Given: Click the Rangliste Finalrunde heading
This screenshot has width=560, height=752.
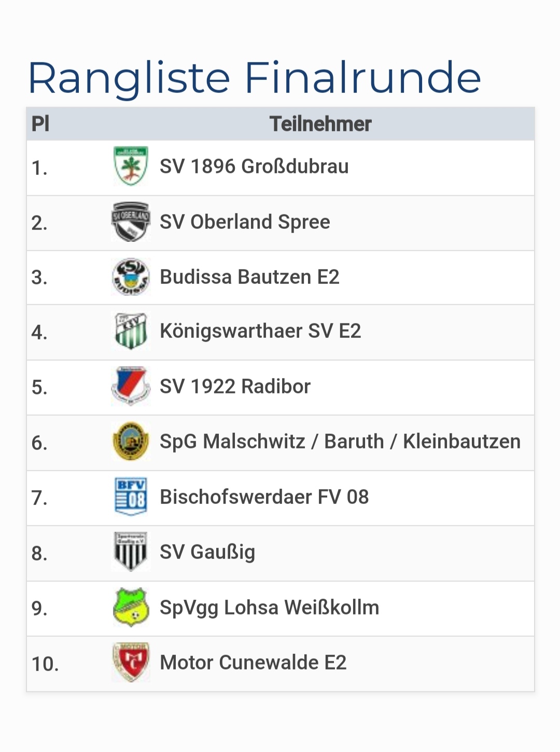Looking at the screenshot, I should point(254,78).
